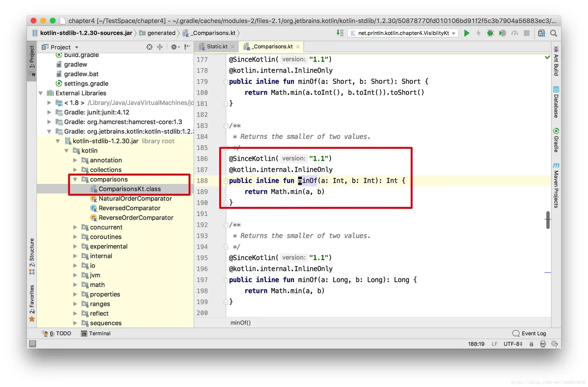Expand the annotation package
Screen dimensions: 588x387
[75, 160]
